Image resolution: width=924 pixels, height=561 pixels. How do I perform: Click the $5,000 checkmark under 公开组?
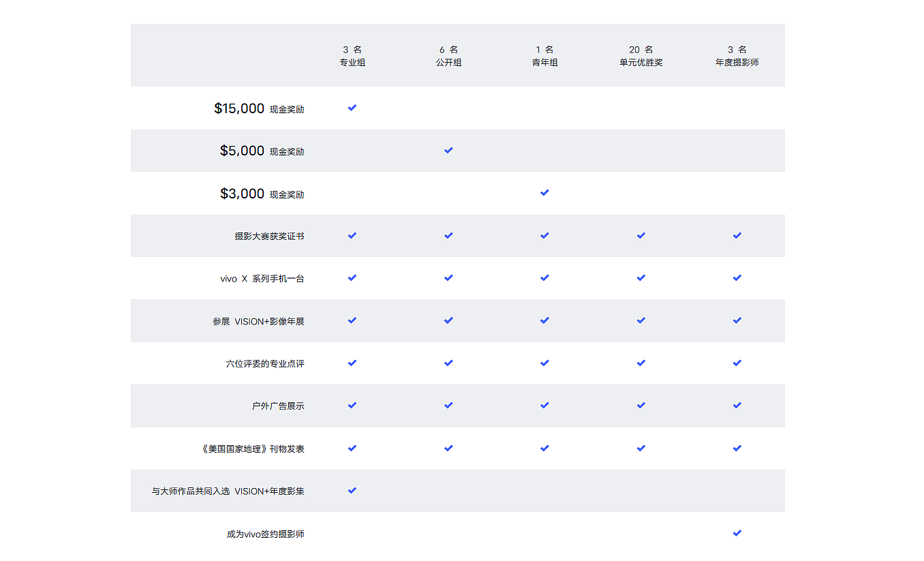pyautogui.click(x=448, y=150)
